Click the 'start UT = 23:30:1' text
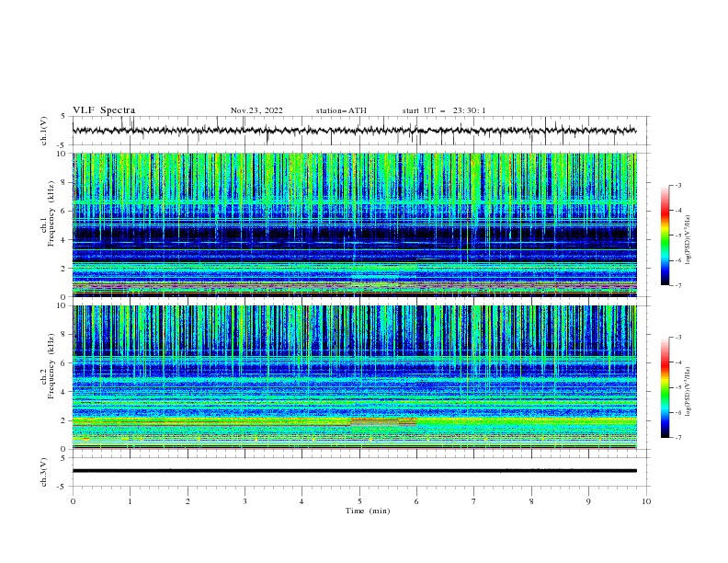Screen dimensions: 728x563 [444, 110]
